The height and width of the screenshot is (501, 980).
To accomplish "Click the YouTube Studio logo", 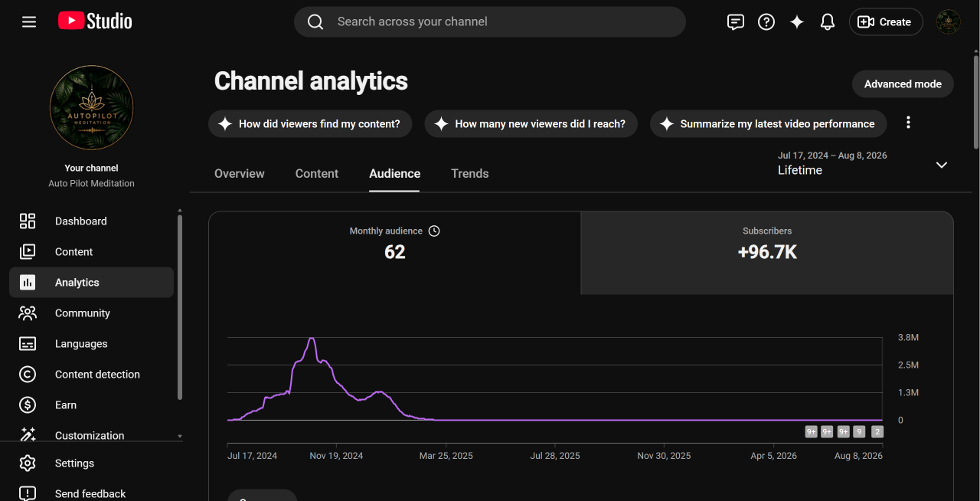I will [95, 21].
